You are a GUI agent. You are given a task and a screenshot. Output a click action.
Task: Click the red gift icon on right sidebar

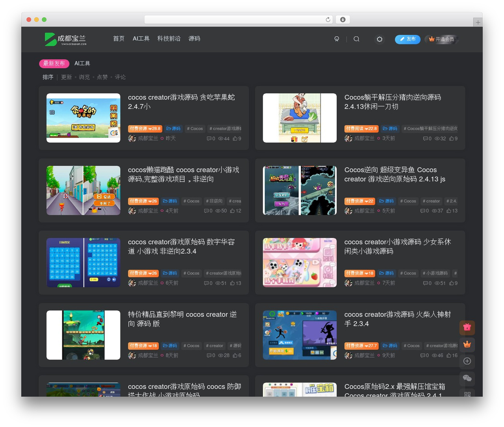pos(467,327)
